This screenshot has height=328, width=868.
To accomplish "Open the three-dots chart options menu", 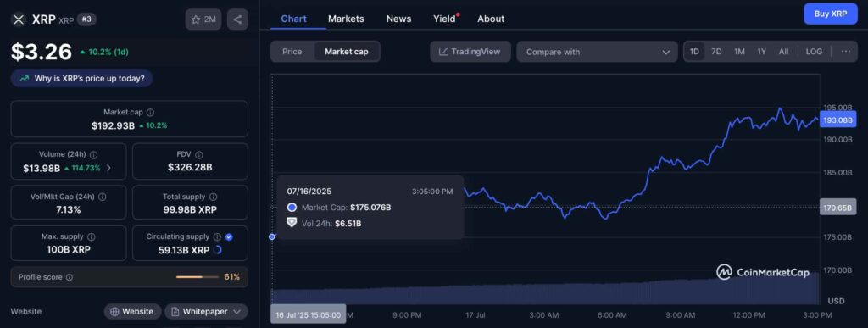I will click(x=845, y=52).
